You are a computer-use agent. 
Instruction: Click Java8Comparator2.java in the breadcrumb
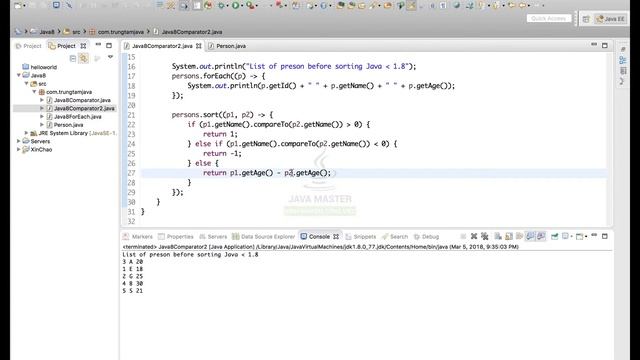tap(191, 31)
